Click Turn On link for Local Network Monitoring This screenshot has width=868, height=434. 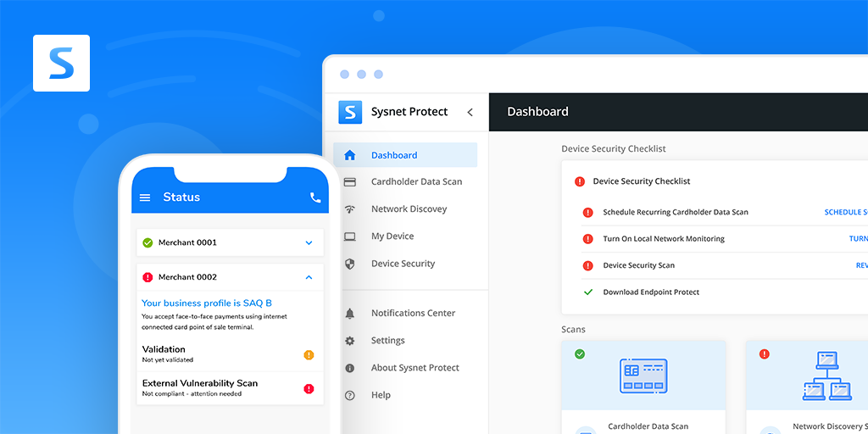[x=858, y=239]
